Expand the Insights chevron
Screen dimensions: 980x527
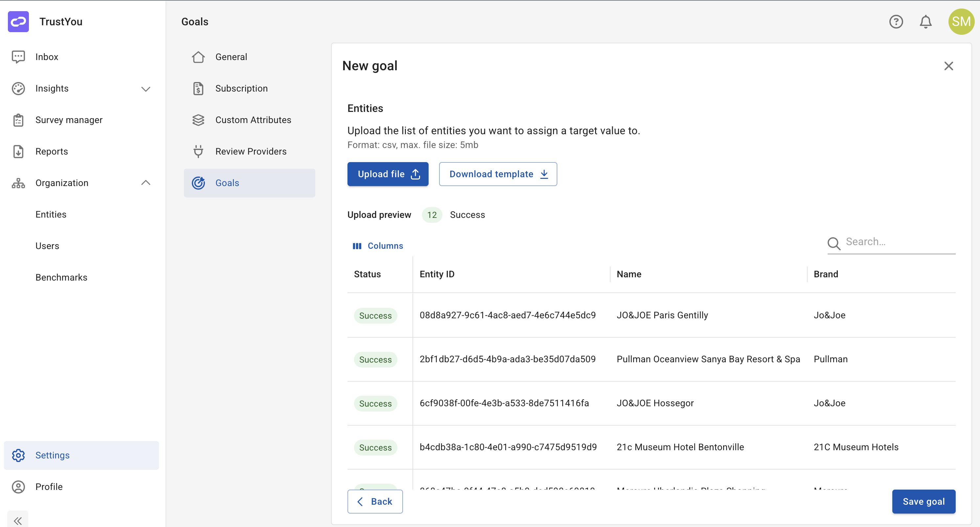coord(146,89)
